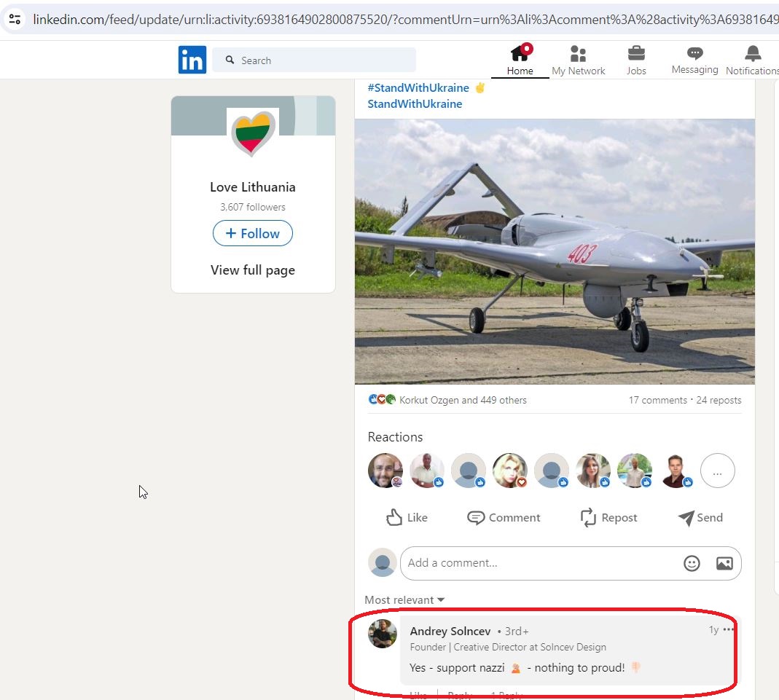Open the Notifications tab
The height and width of the screenshot is (700, 779).
pyautogui.click(x=752, y=60)
